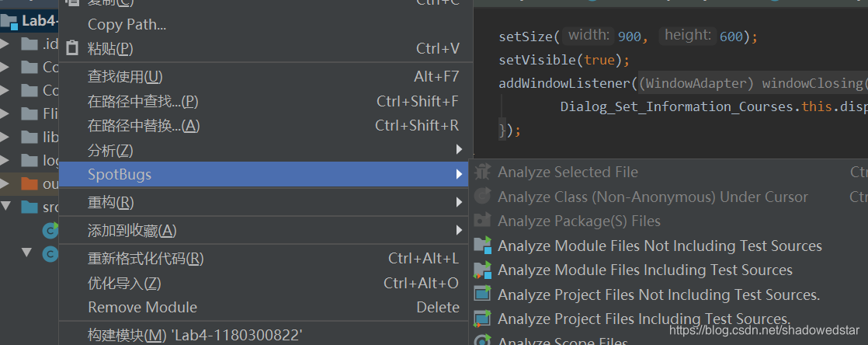Click the blue src folder icon
This screenshot has height=345, width=868.
pyautogui.click(x=29, y=207)
